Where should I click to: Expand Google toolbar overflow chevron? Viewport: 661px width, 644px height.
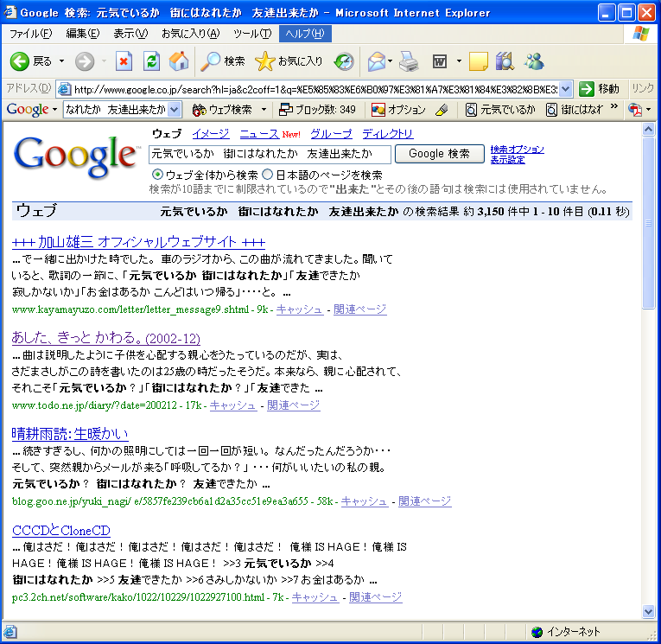tap(613, 106)
